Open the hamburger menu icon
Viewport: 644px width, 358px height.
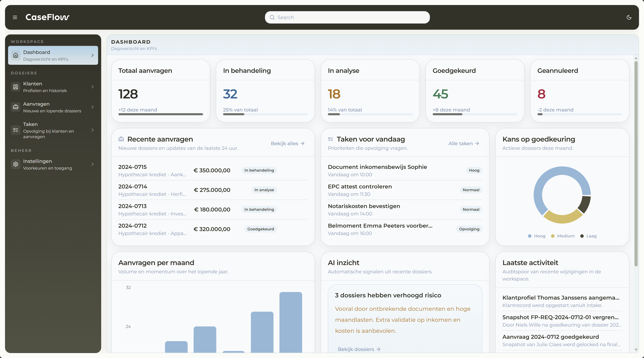pyautogui.click(x=15, y=17)
